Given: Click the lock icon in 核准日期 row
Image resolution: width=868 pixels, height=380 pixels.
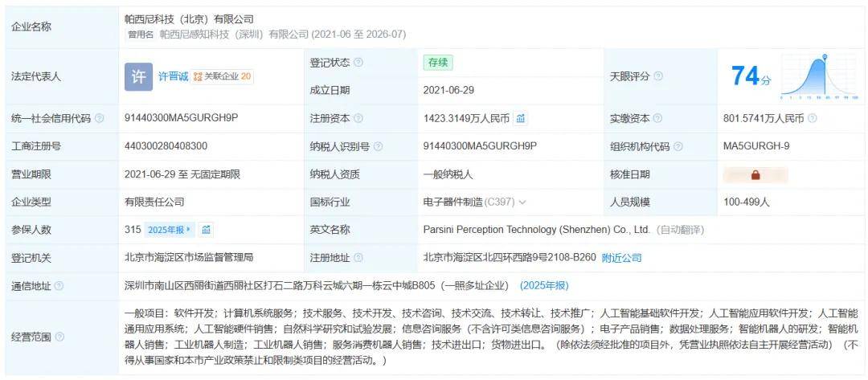Looking at the screenshot, I should click(755, 175).
